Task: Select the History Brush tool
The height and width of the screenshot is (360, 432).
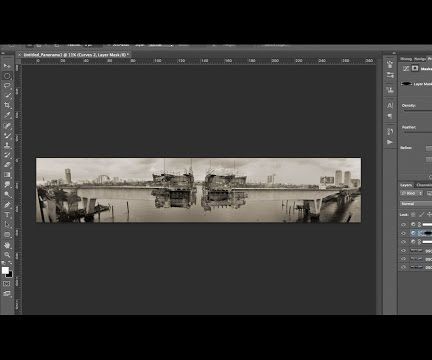Action: point(7,155)
